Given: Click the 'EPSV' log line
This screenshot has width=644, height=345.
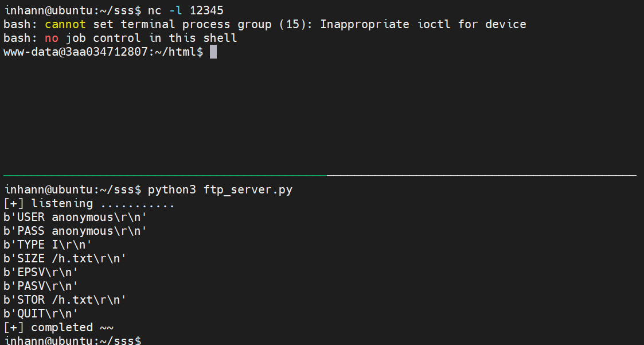Looking at the screenshot, I should [x=41, y=272].
